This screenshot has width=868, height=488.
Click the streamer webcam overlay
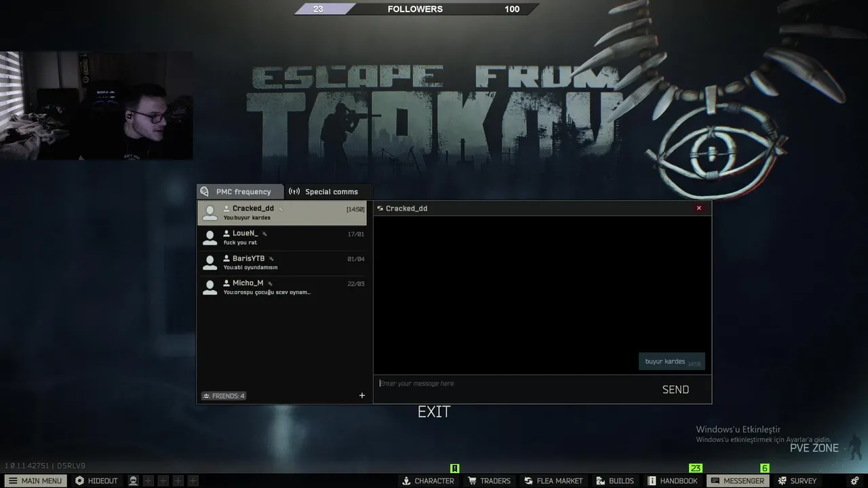(x=96, y=106)
